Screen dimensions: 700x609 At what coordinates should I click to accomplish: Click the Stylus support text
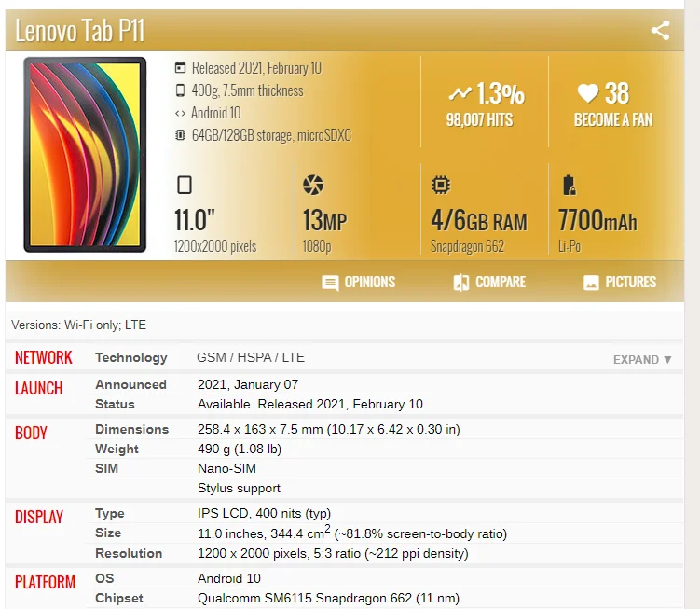[239, 488]
